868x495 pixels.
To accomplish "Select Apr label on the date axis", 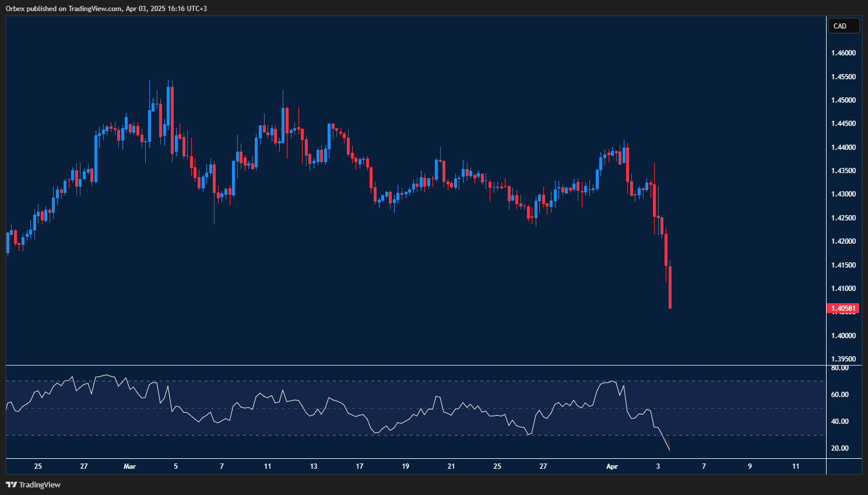I will tap(612, 466).
